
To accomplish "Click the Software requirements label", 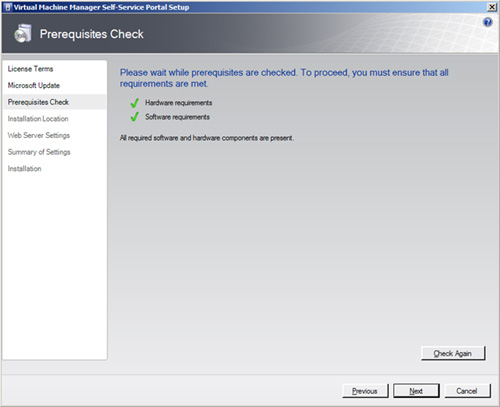I will coord(177,117).
